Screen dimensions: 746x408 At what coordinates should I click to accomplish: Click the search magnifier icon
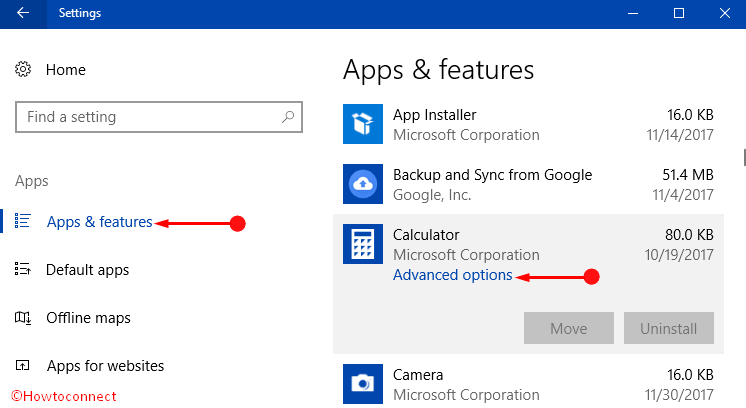coord(288,117)
